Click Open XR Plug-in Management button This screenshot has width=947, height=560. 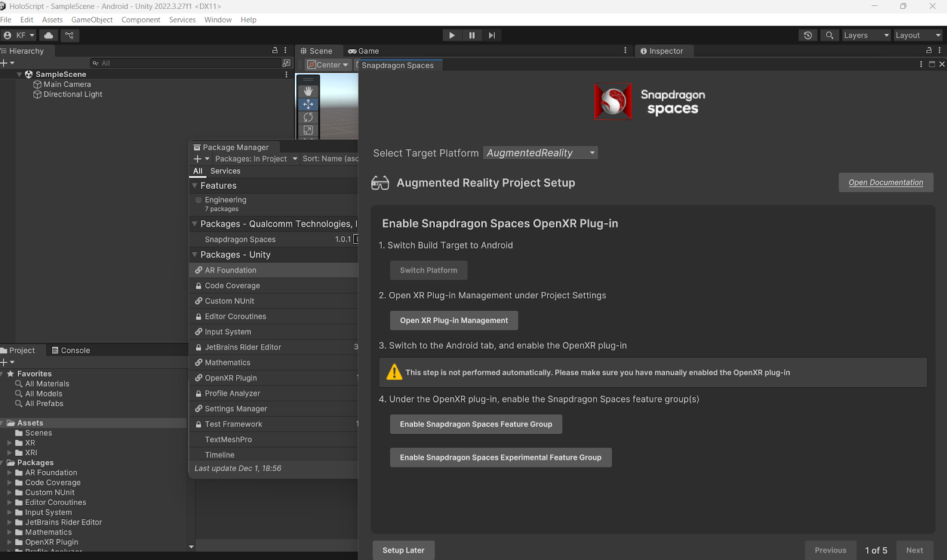click(x=453, y=320)
